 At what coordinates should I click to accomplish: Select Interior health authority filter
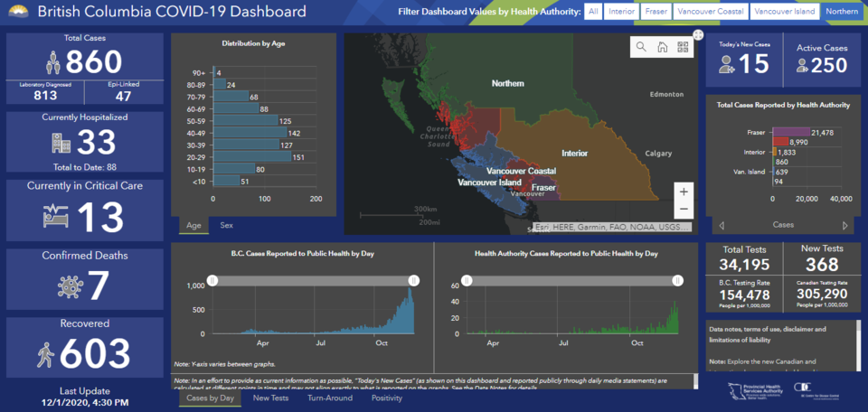(x=622, y=11)
